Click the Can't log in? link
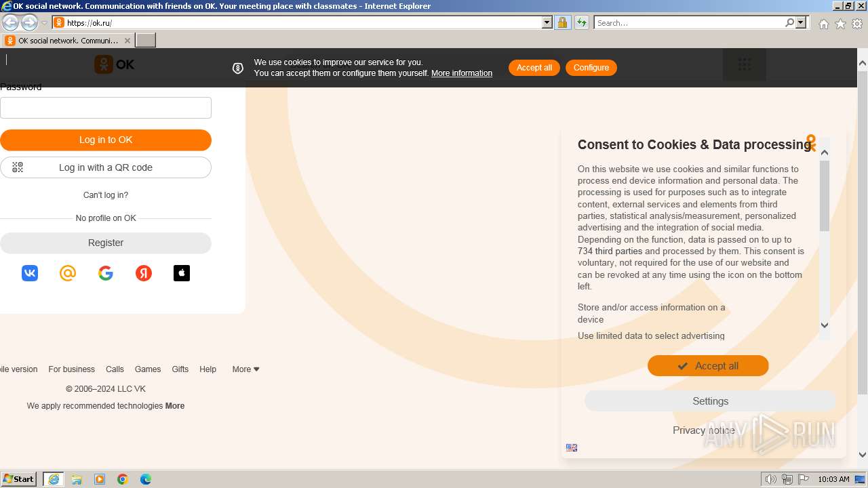868x488 pixels. pos(106,195)
